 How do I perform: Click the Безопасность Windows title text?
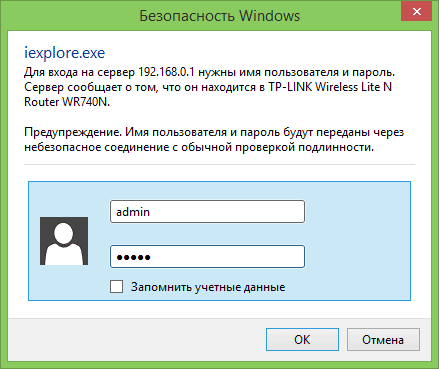click(219, 16)
